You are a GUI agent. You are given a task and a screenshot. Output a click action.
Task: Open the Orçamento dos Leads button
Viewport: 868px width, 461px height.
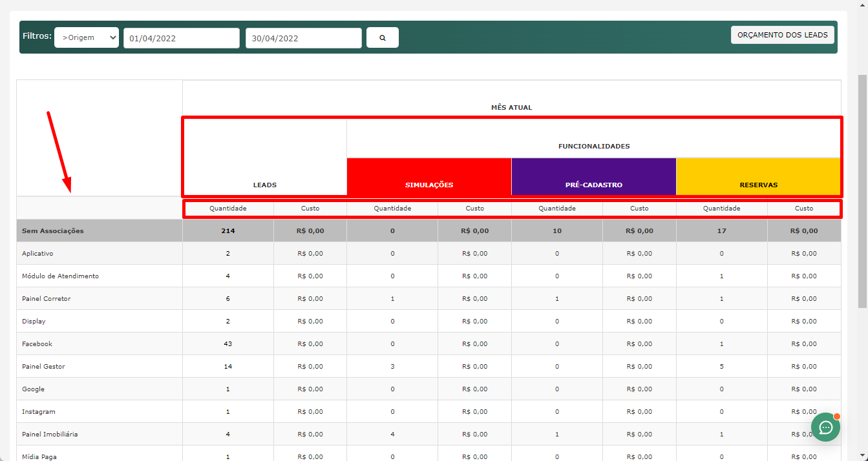pyautogui.click(x=783, y=35)
